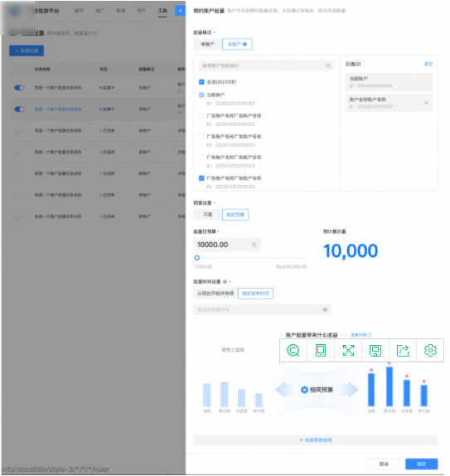450x476 pixels.
Task: Toggle the select-all accounts checkbox
Action: tap(201, 82)
